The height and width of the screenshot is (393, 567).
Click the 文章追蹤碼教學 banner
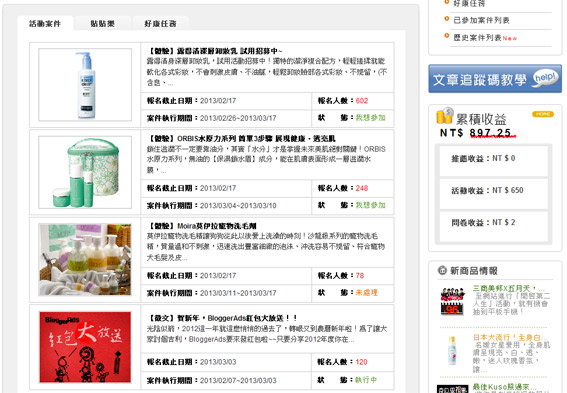495,79
